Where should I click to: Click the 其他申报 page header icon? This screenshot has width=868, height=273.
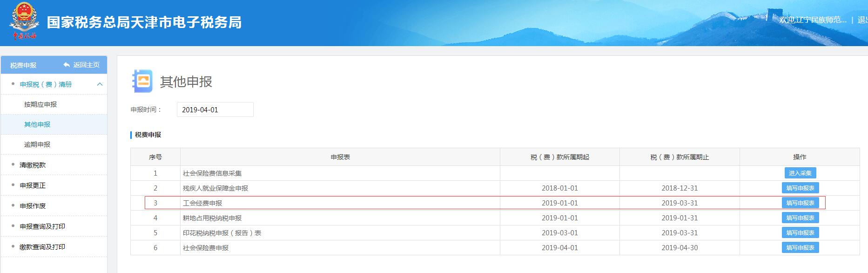coord(142,82)
